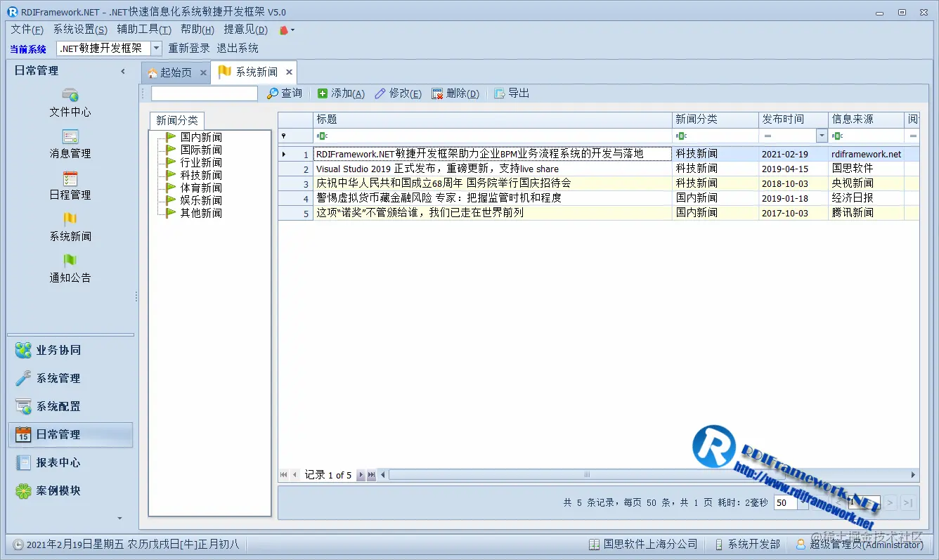Screen dimensions: 939x560
Task: Click 系统开发部 in status bar
Action: (x=746, y=545)
